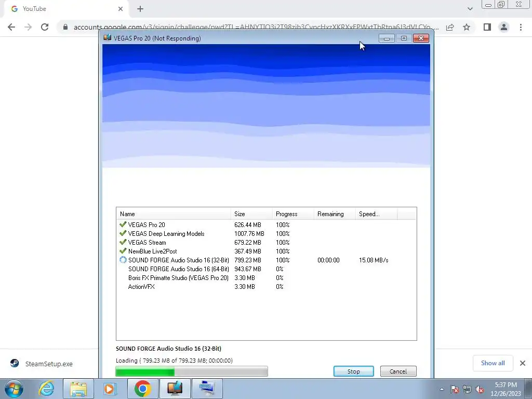Minimize the VEGAS Pro 20 window

pyautogui.click(x=387, y=38)
